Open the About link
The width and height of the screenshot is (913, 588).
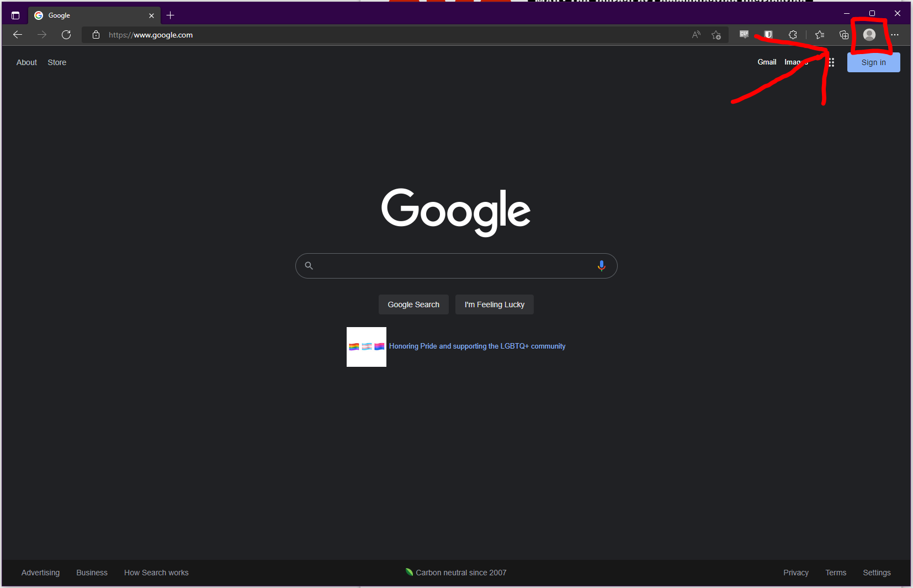26,62
